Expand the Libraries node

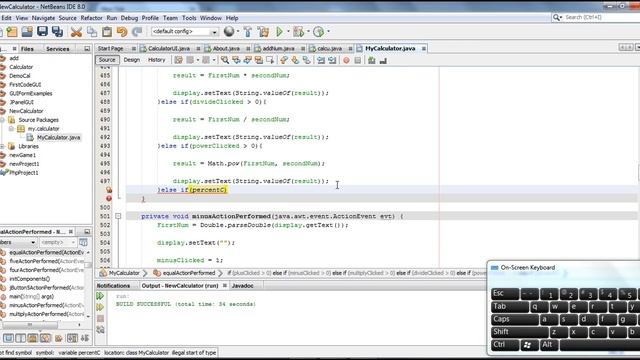[2, 146]
